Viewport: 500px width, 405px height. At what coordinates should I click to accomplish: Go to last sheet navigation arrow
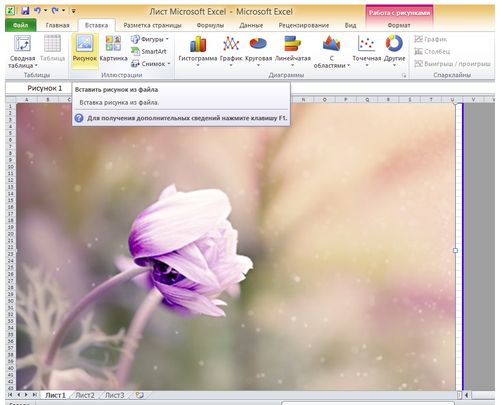(34, 395)
